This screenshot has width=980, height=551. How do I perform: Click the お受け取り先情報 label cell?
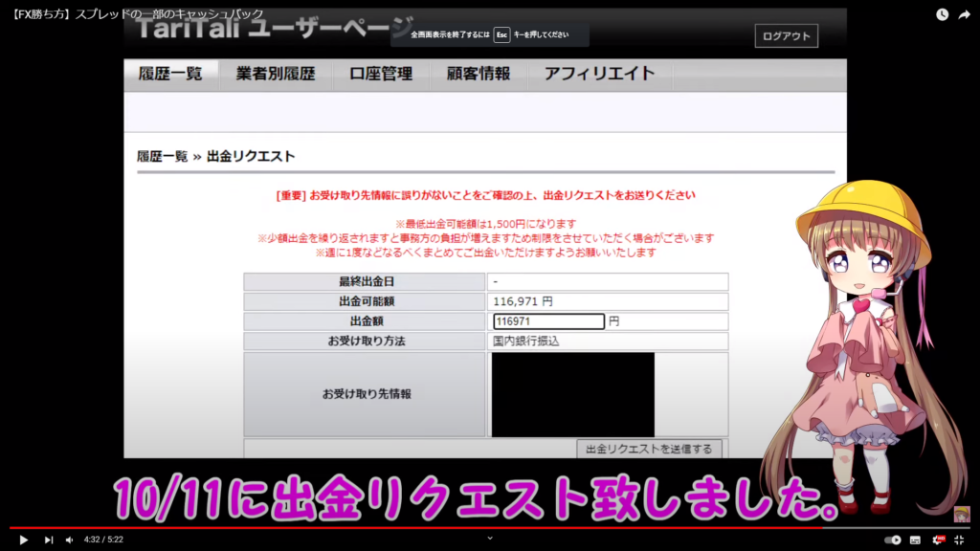(365, 394)
